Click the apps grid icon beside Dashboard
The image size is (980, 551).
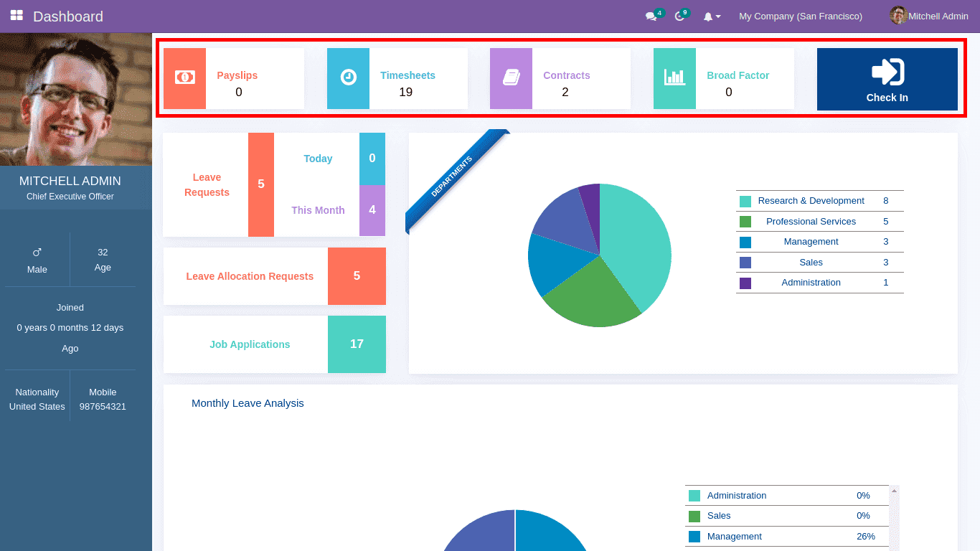coord(16,15)
